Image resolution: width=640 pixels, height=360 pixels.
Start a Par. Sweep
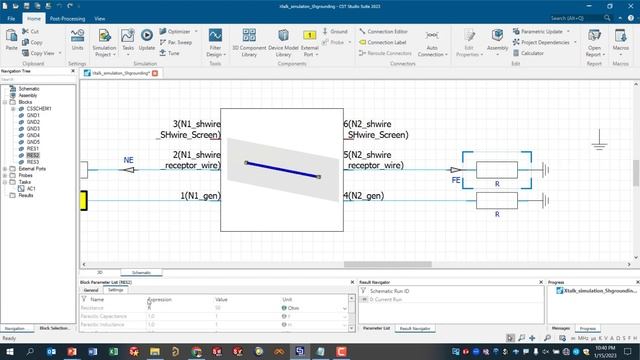[x=176, y=42]
